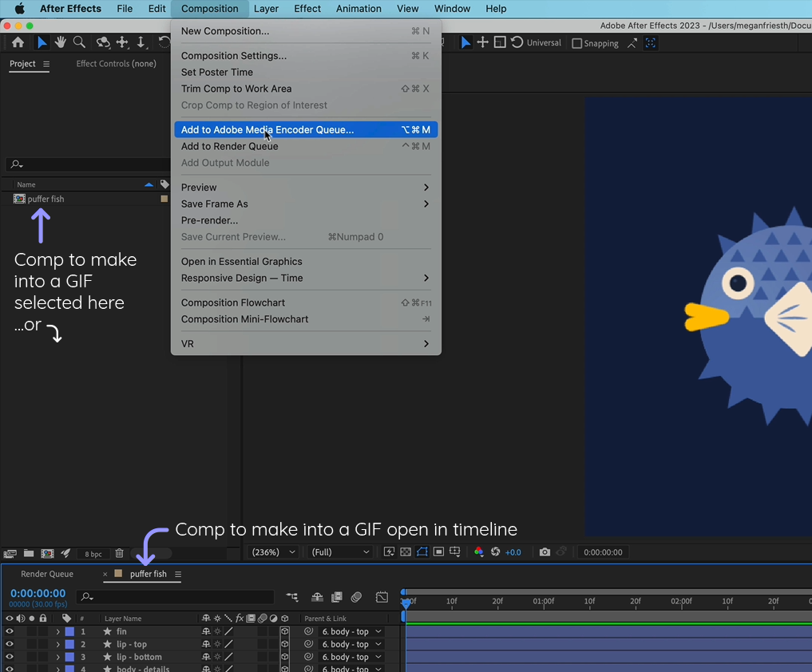
Task: Lock the lip - top layer
Action: click(x=42, y=644)
